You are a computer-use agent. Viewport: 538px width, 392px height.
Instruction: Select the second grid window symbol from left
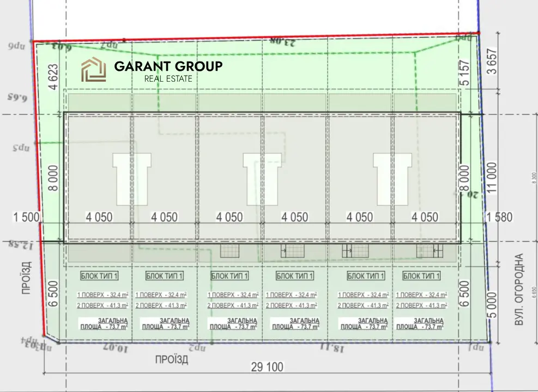tap(293, 250)
